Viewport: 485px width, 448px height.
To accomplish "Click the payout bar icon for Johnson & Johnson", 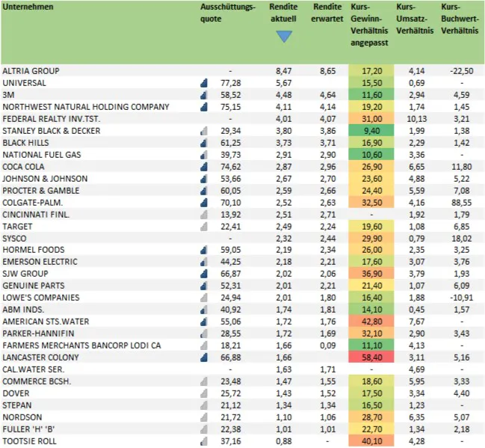I will click(203, 179).
